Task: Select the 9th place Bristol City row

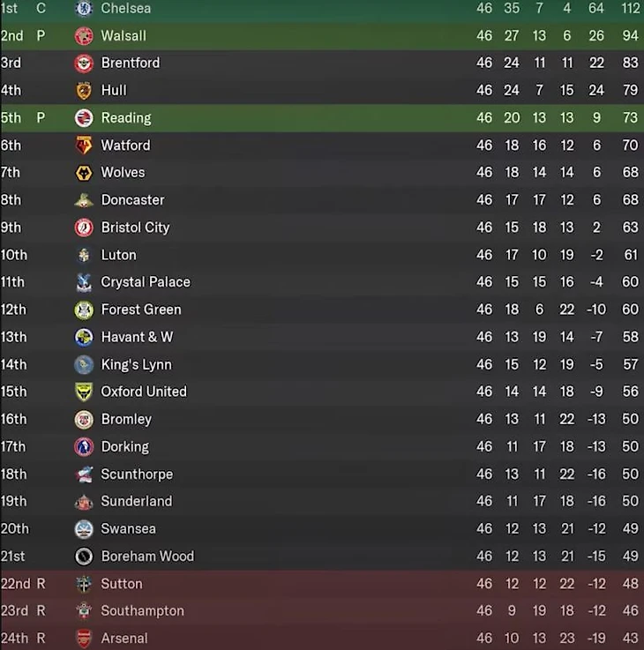Action: 322,228
